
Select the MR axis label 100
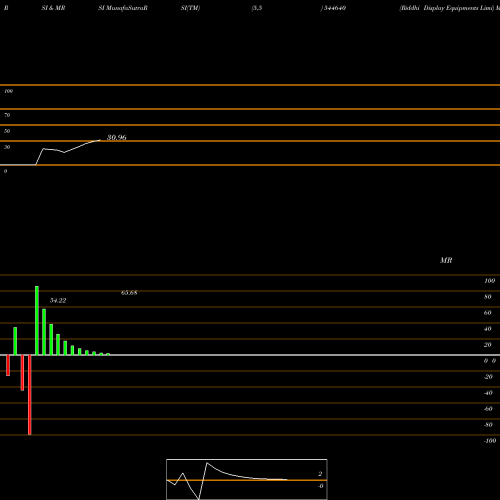(x=490, y=281)
